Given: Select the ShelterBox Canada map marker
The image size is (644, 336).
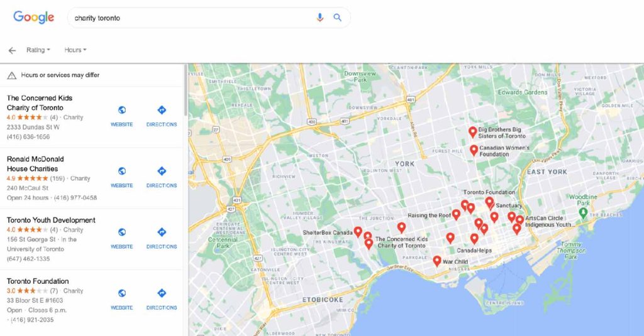Looking at the screenshot, I should 358,232.
